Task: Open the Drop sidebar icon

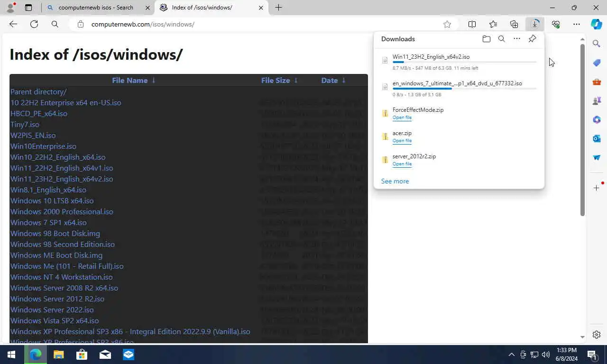Action: click(597, 157)
